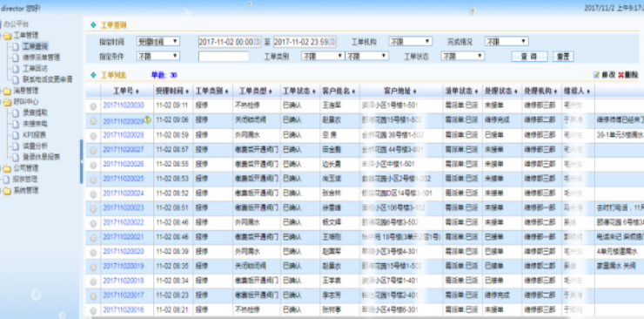Select radio button for ticket 201711020025

[93, 180]
